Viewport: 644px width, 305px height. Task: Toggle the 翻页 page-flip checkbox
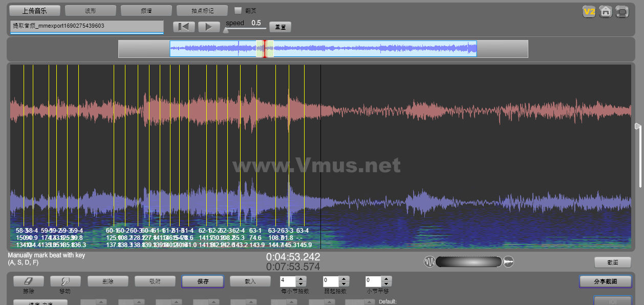(x=238, y=10)
